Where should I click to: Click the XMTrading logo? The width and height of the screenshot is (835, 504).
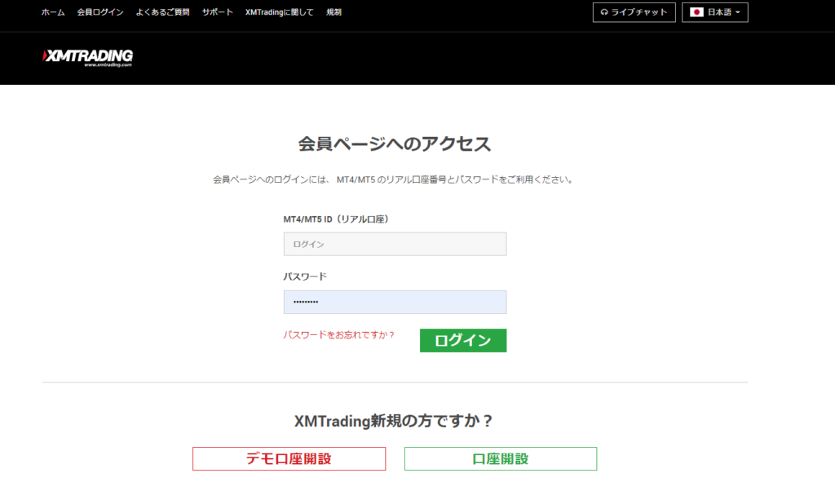(x=87, y=58)
